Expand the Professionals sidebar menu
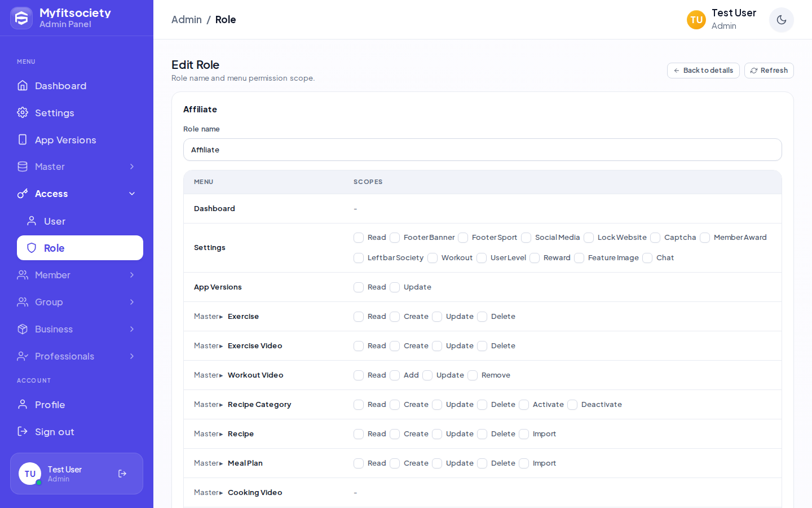The height and width of the screenshot is (508, 812). [x=77, y=356]
